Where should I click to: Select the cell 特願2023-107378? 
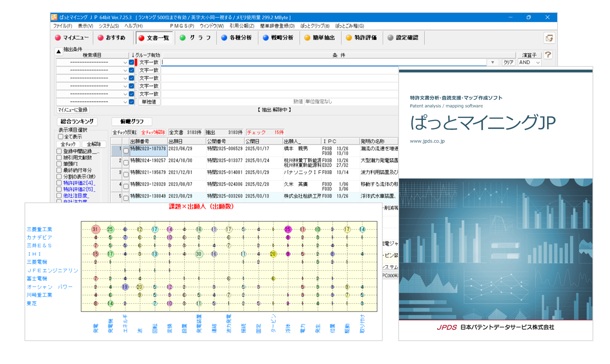pyautogui.click(x=148, y=151)
